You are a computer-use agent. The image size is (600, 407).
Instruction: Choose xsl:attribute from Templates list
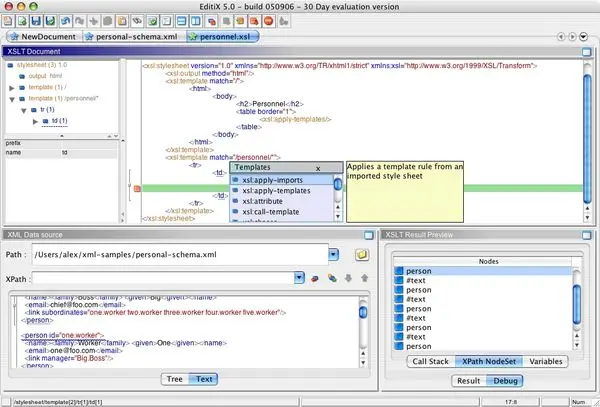[x=281, y=201]
